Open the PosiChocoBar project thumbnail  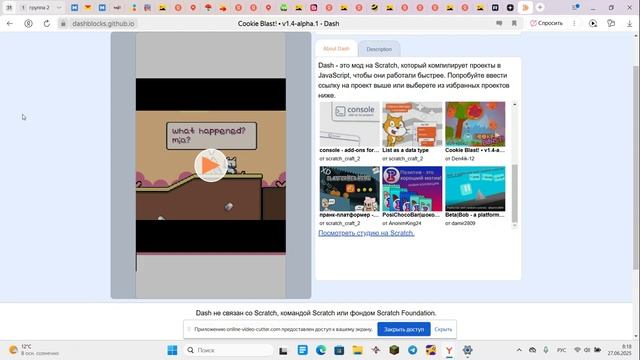[412, 189]
